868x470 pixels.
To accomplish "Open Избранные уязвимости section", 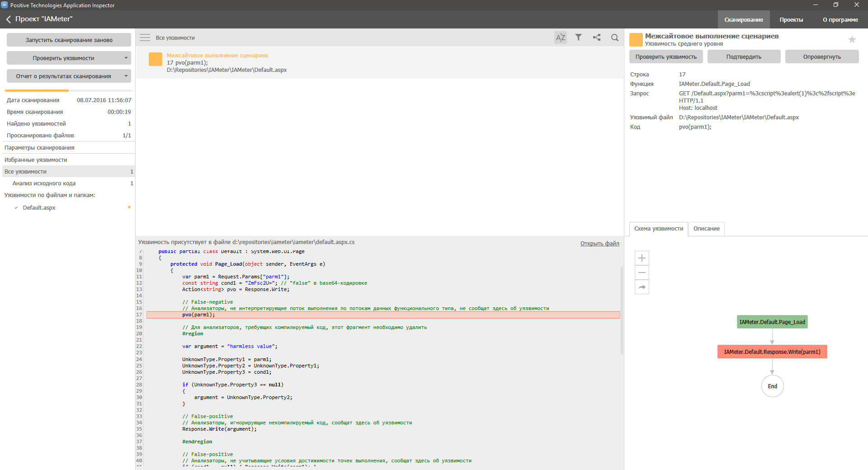I will pyautogui.click(x=68, y=160).
